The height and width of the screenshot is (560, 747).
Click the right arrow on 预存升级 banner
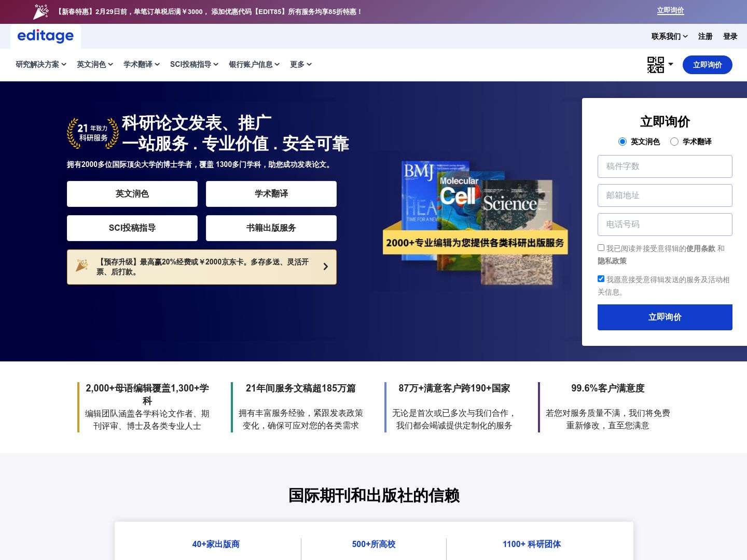[325, 267]
